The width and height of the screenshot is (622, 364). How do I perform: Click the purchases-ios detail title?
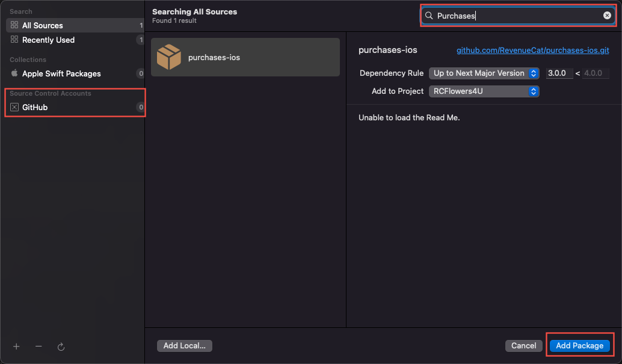coord(387,50)
